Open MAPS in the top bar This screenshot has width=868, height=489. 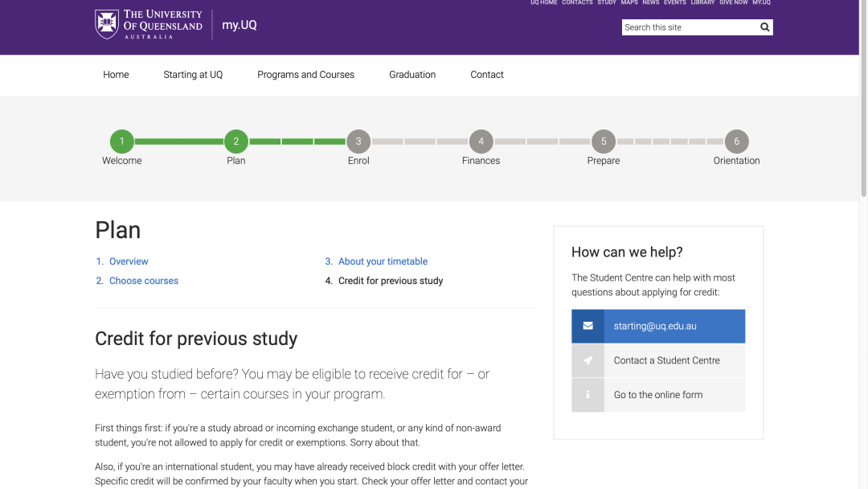tap(629, 2)
